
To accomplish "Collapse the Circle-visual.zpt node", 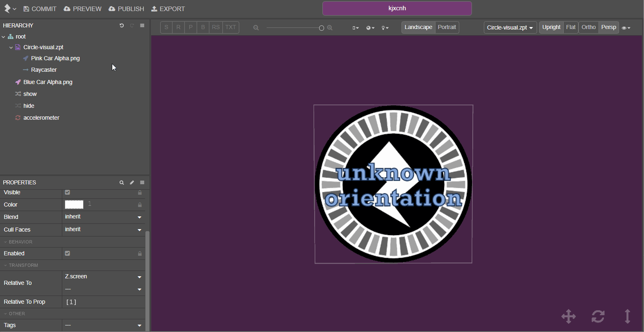I will point(11,47).
